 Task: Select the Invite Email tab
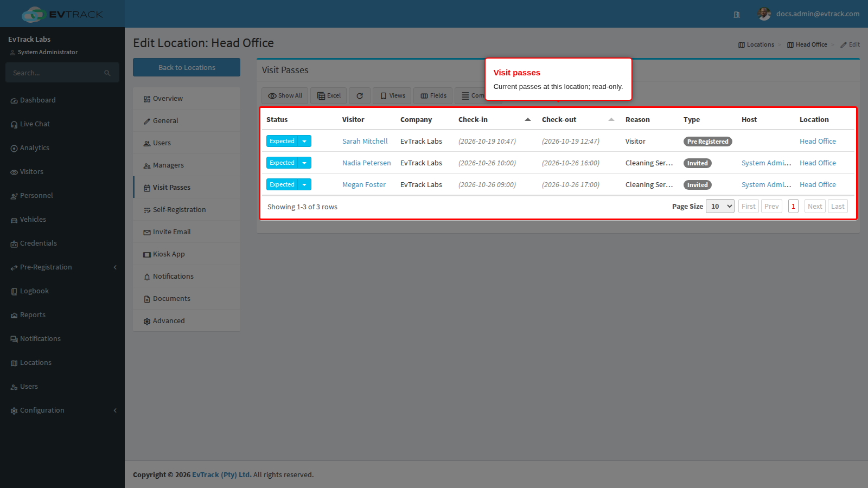click(187, 232)
